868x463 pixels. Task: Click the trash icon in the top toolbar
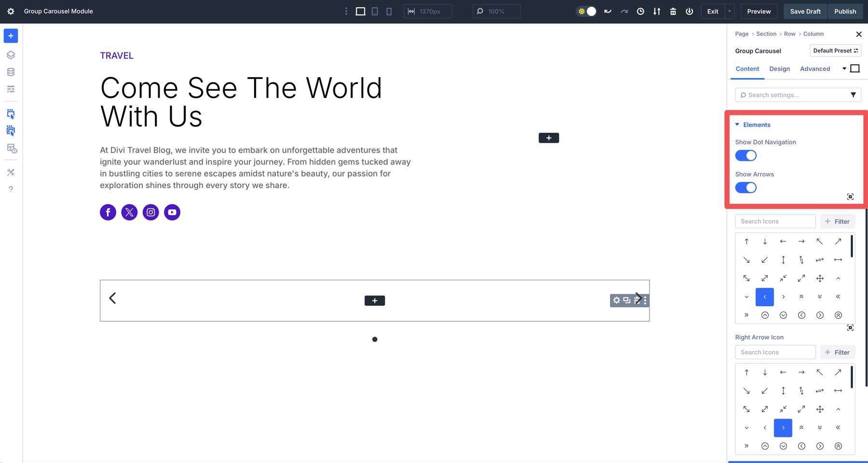tap(673, 11)
